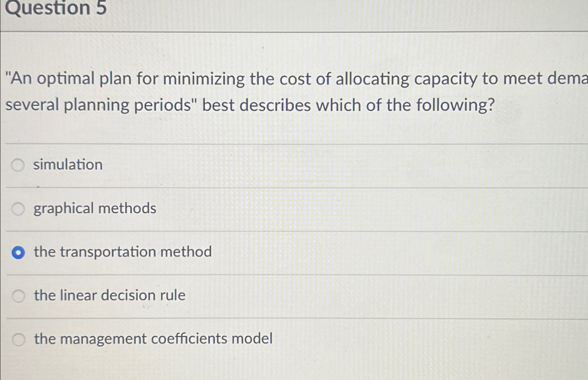Click the filled transportation method radio button
This screenshot has width=588, height=380.
click(x=18, y=252)
